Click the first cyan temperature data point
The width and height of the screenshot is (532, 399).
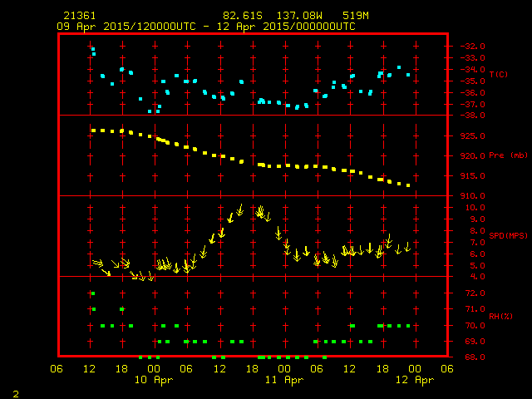pyautogui.click(x=93, y=50)
